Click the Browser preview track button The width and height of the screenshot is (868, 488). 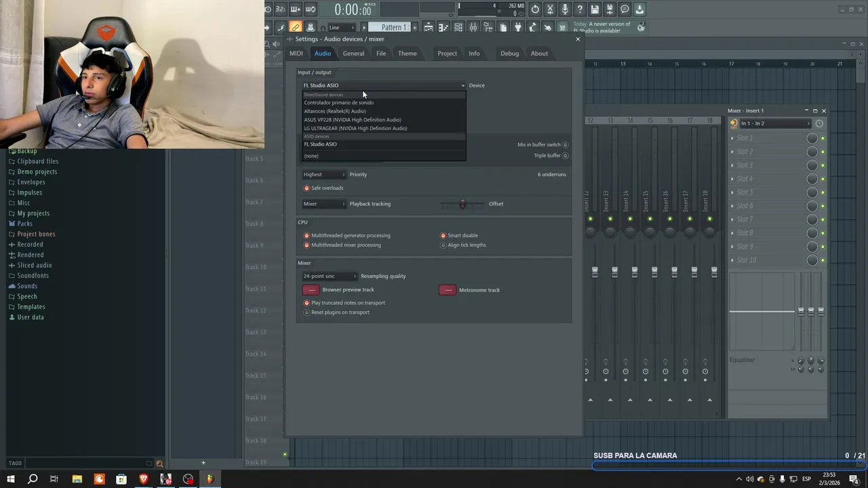[311, 289]
